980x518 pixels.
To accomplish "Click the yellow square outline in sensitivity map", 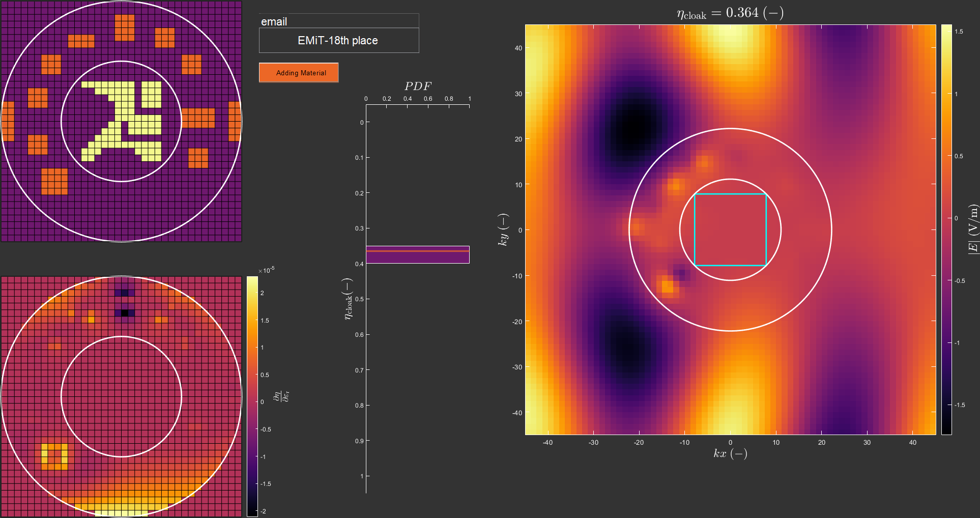I will coord(54,456).
